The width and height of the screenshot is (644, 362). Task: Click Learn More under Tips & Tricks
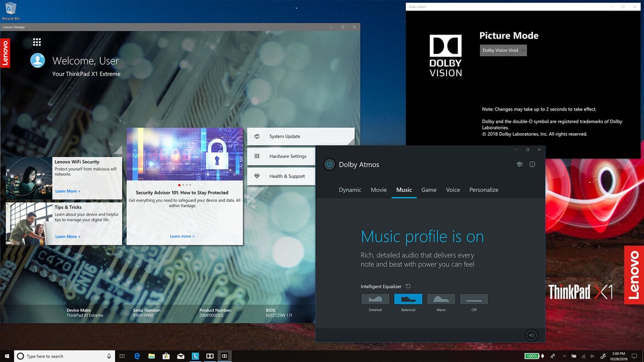pyautogui.click(x=68, y=237)
